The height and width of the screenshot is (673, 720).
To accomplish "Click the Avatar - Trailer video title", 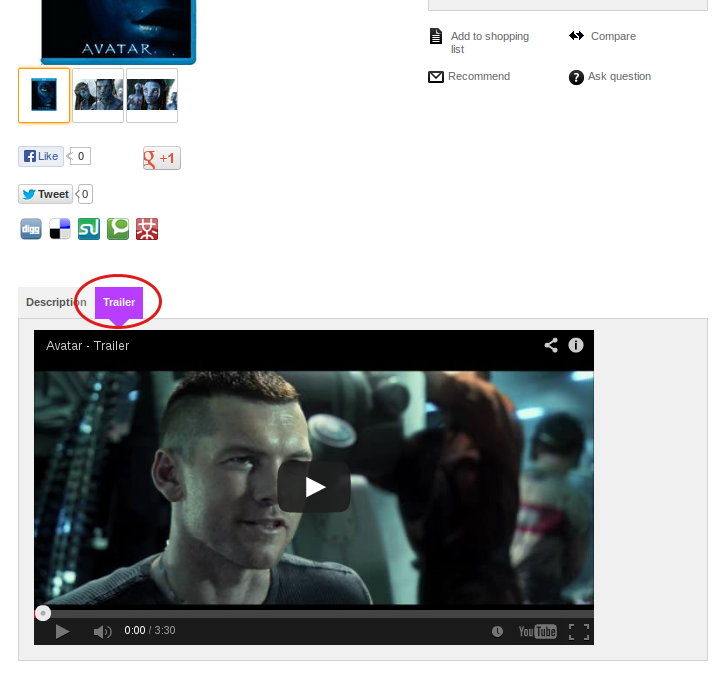I will pyautogui.click(x=87, y=346).
